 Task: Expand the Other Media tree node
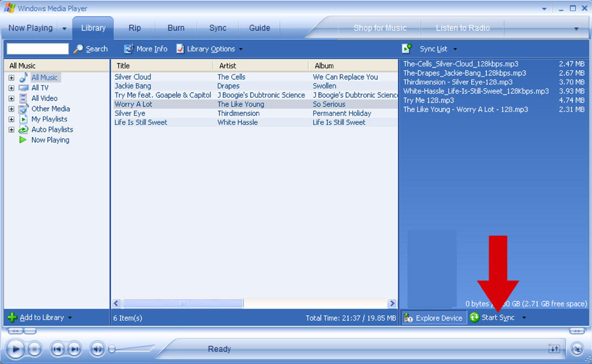pyautogui.click(x=11, y=109)
